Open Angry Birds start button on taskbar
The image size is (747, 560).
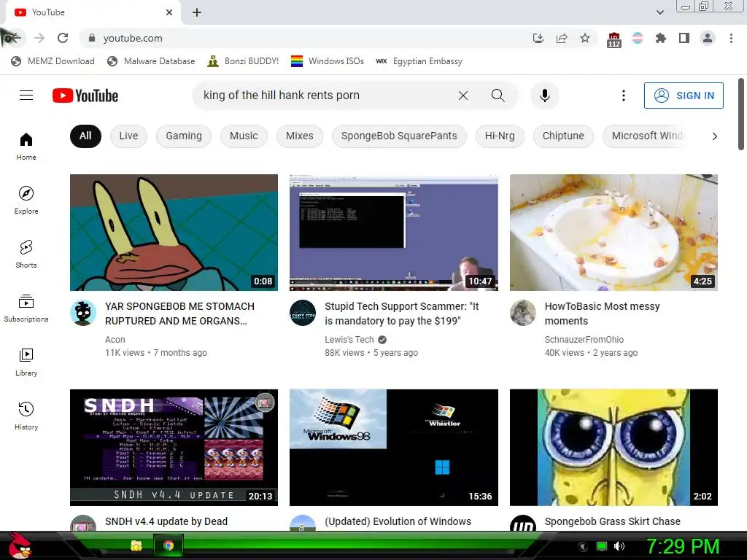tap(19, 545)
